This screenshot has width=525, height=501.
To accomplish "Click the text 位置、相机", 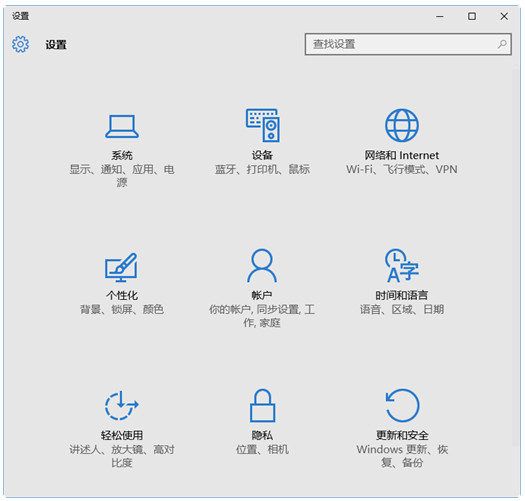I will [x=262, y=449].
